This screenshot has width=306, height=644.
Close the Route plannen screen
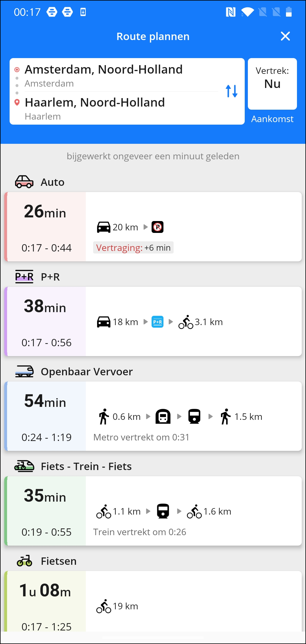coord(285,36)
